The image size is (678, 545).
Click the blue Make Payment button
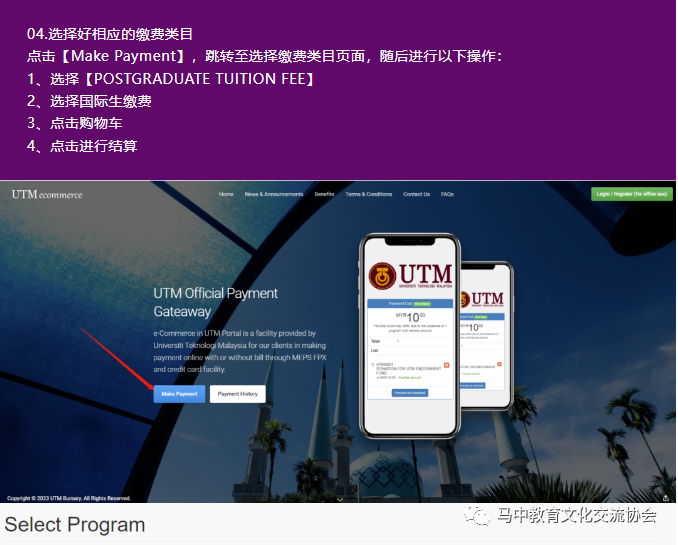(x=179, y=394)
